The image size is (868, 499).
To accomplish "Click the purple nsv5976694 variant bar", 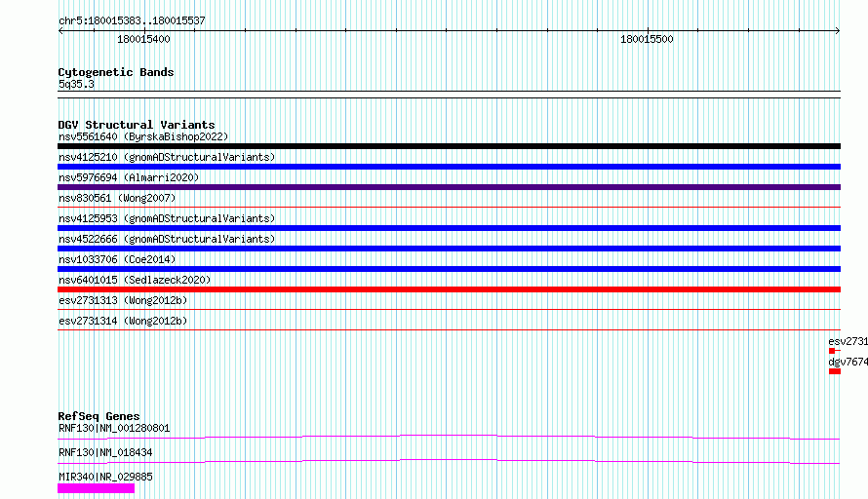I will pyautogui.click(x=449, y=187).
